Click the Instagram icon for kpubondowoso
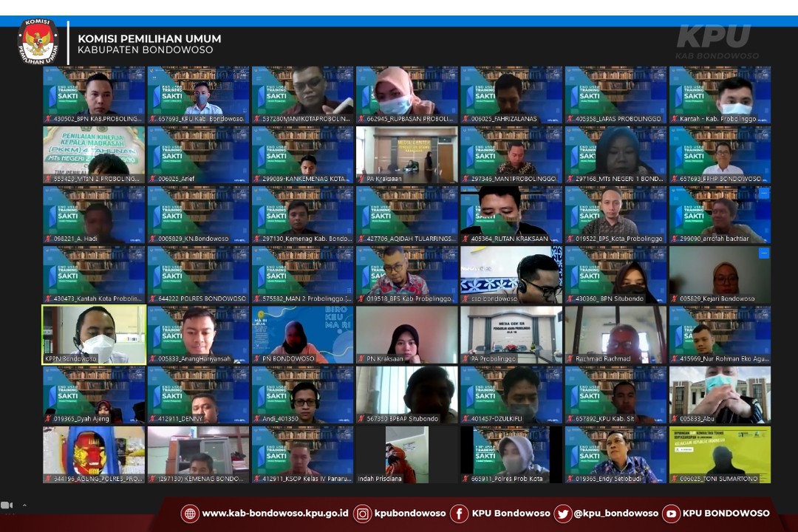This screenshot has width=798, height=532. click(362, 514)
